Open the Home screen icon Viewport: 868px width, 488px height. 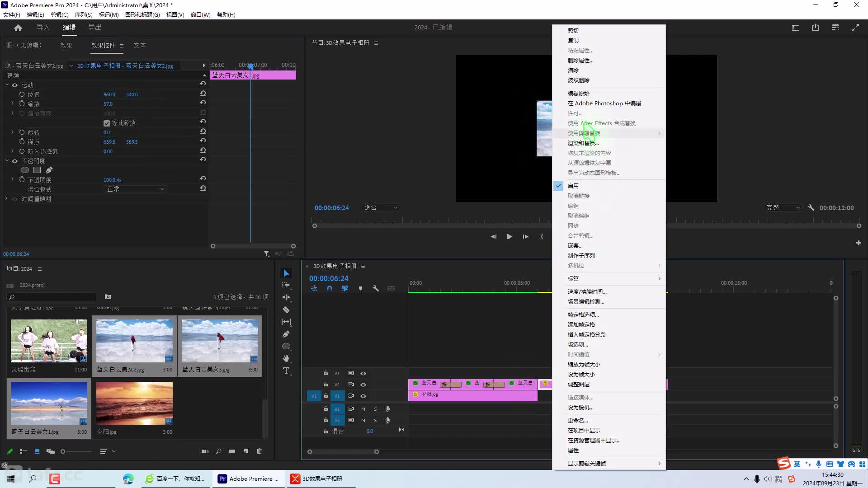tap(18, 28)
